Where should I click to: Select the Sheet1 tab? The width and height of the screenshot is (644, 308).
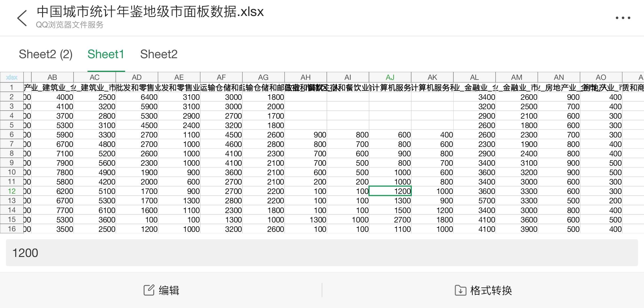point(106,54)
